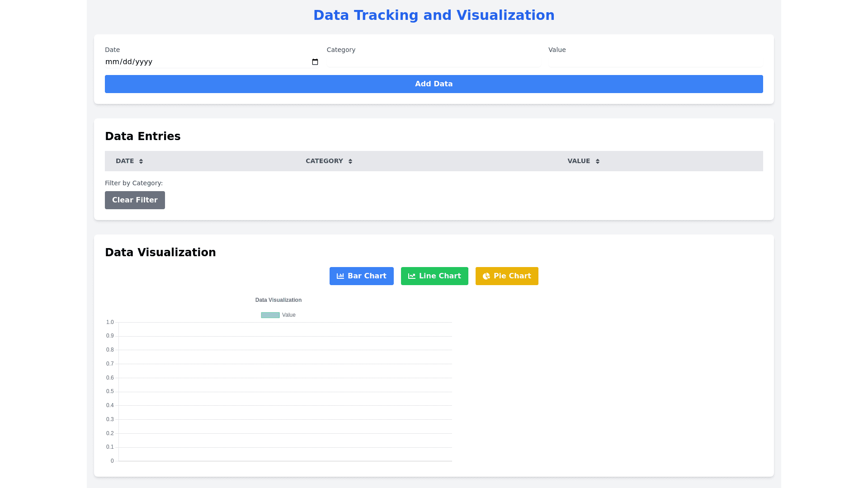Click the sort arrows next to DATE

(141, 161)
